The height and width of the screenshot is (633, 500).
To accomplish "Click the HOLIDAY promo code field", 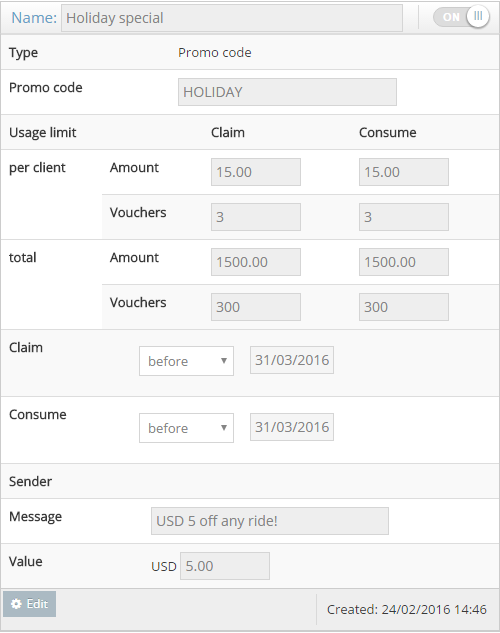I will point(287,92).
